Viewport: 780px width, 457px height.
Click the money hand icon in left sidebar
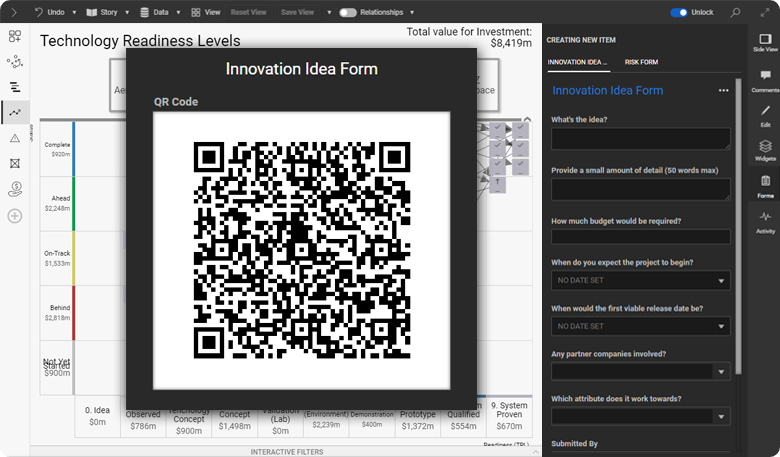15,189
